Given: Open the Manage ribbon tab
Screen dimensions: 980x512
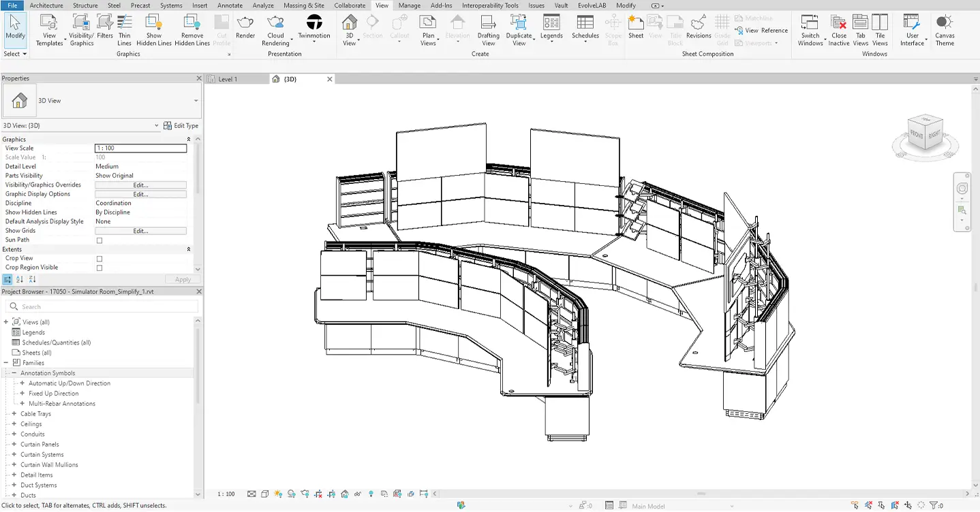Looking at the screenshot, I should [410, 5].
